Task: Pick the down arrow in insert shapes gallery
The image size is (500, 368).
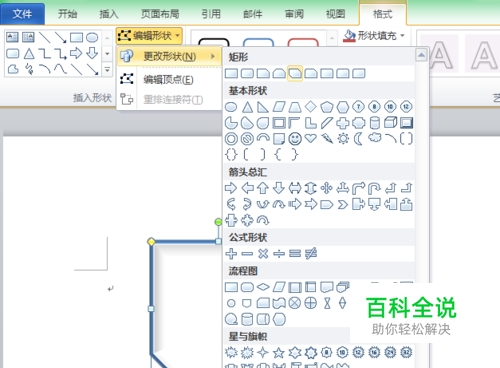Action: 92,53
